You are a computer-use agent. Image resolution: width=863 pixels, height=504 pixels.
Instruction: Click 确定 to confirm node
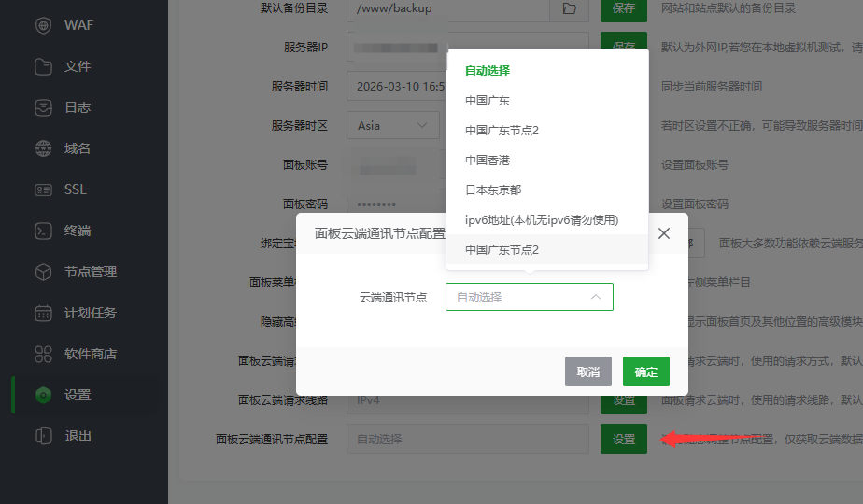pyautogui.click(x=646, y=371)
